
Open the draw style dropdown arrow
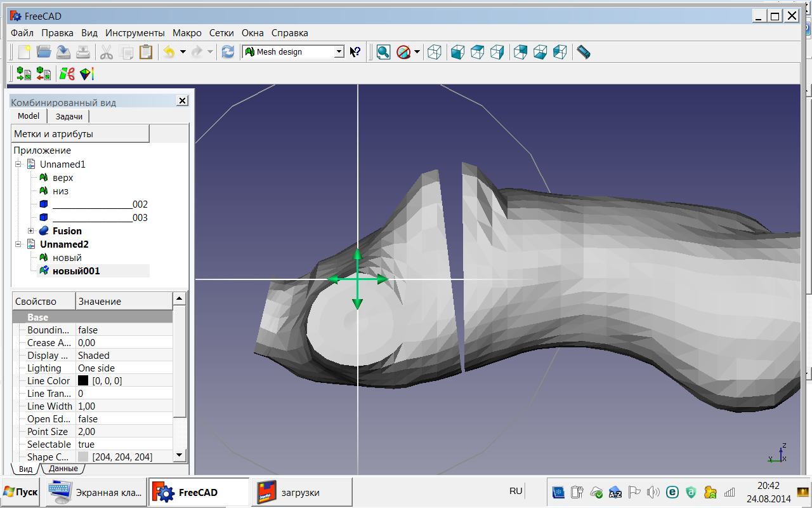tap(417, 52)
